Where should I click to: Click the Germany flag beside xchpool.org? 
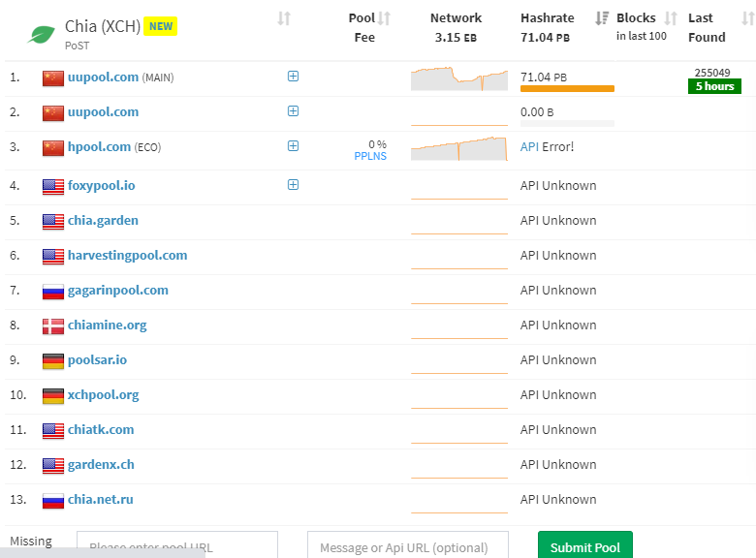[53, 396]
